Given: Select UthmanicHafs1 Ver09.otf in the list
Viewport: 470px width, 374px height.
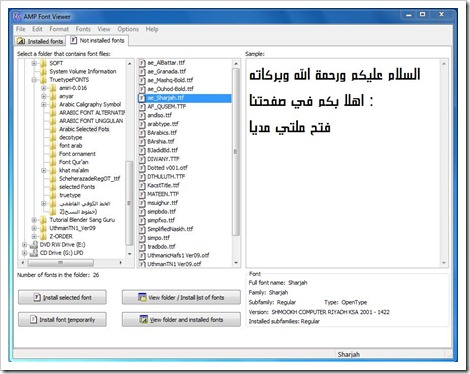Looking at the screenshot, I should click(x=178, y=255).
